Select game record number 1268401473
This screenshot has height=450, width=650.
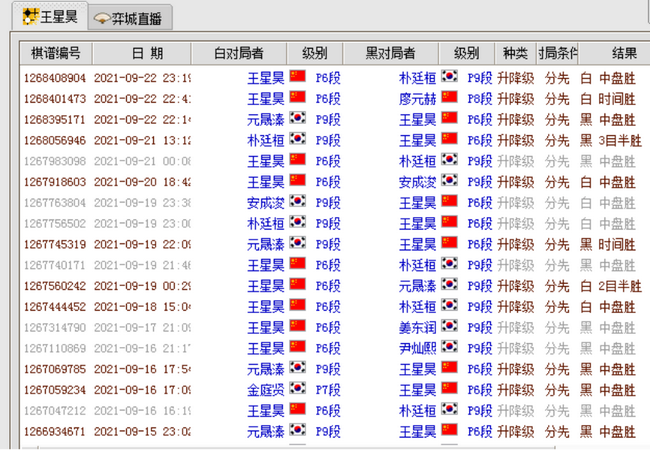pos(55,99)
